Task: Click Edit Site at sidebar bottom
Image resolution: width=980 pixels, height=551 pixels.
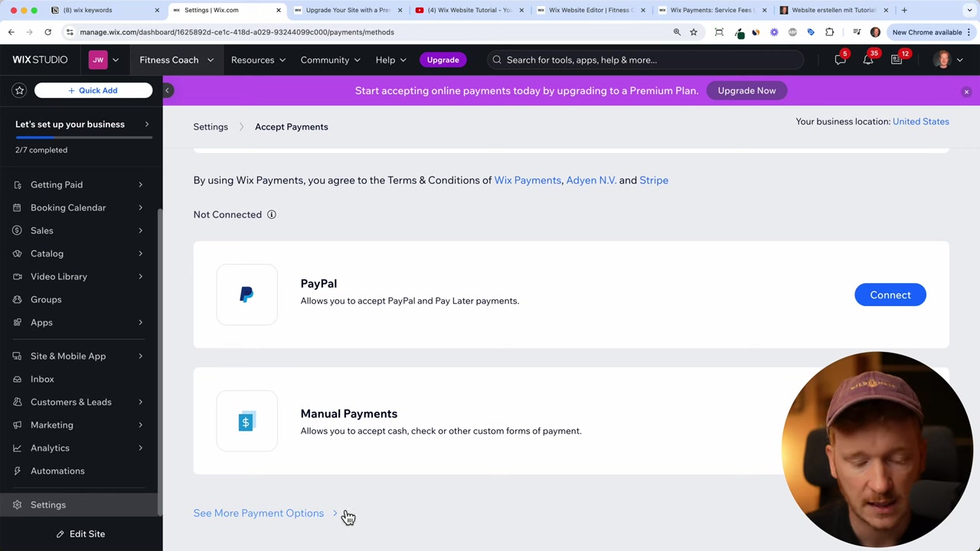Action: pyautogui.click(x=81, y=533)
